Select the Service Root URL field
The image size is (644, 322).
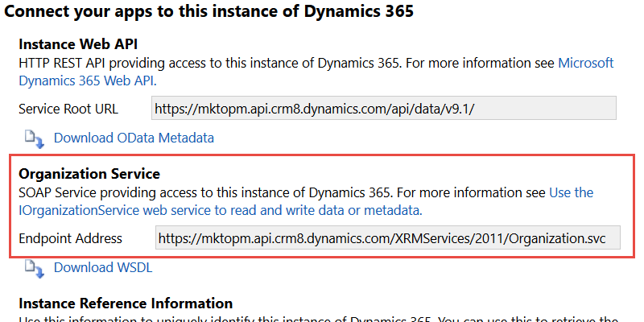click(x=384, y=108)
